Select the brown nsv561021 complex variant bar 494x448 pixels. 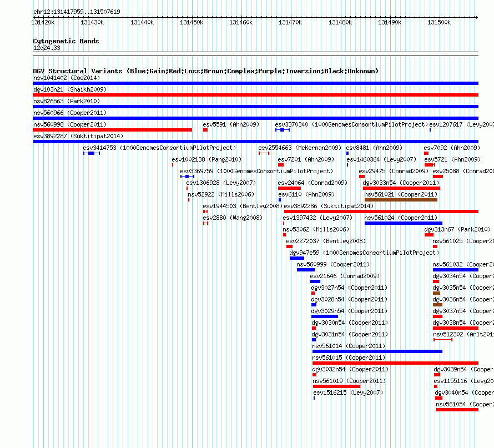[x=401, y=200]
